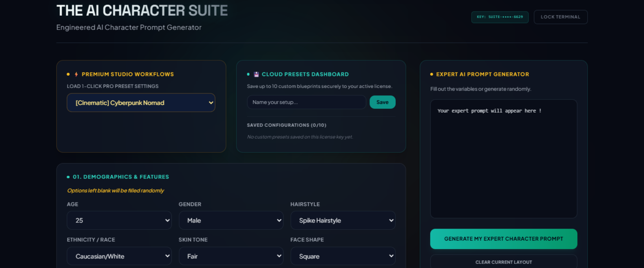This screenshot has height=268, width=644.
Task: Open the Age dropdown showing 25
Action: pyautogui.click(x=119, y=220)
